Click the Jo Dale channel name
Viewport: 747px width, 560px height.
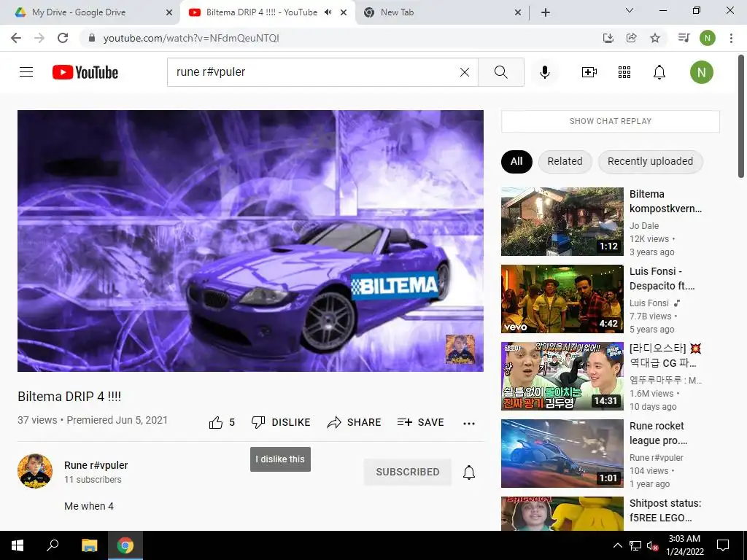pos(644,226)
